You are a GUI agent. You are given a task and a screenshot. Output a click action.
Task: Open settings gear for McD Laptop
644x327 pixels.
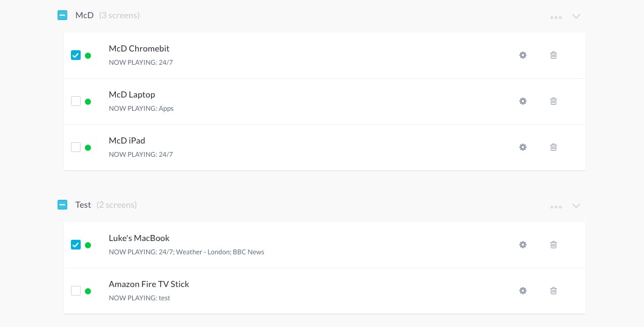pyautogui.click(x=523, y=101)
